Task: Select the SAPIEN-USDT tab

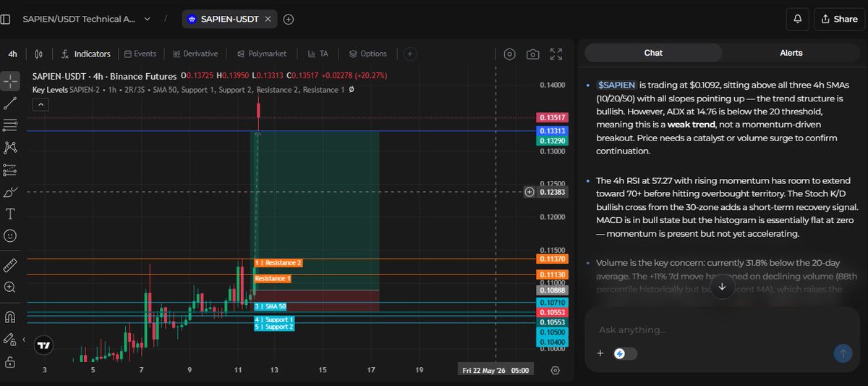Action: [x=229, y=19]
